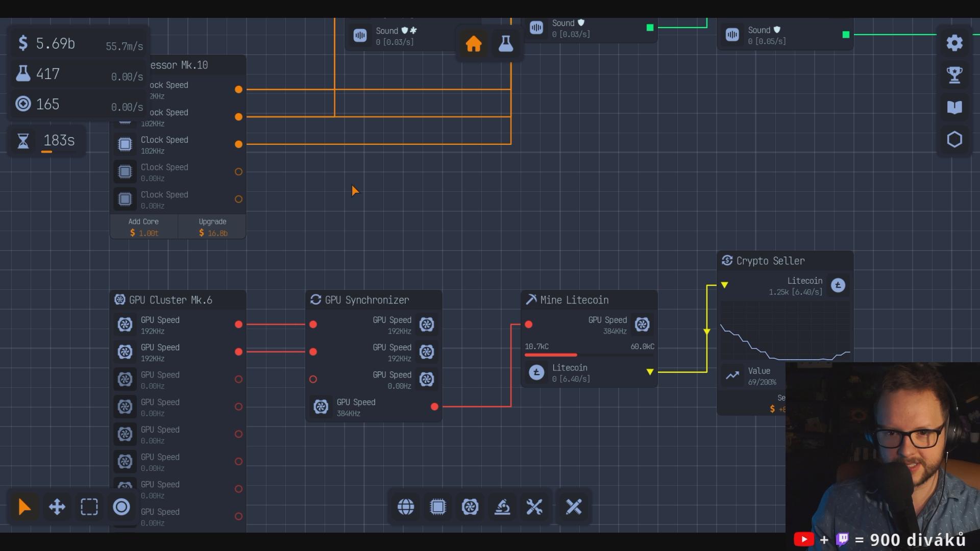The width and height of the screenshot is (980, 551).
Task: Click third GPU Speed empty output port
Action: tap(238, 379)
